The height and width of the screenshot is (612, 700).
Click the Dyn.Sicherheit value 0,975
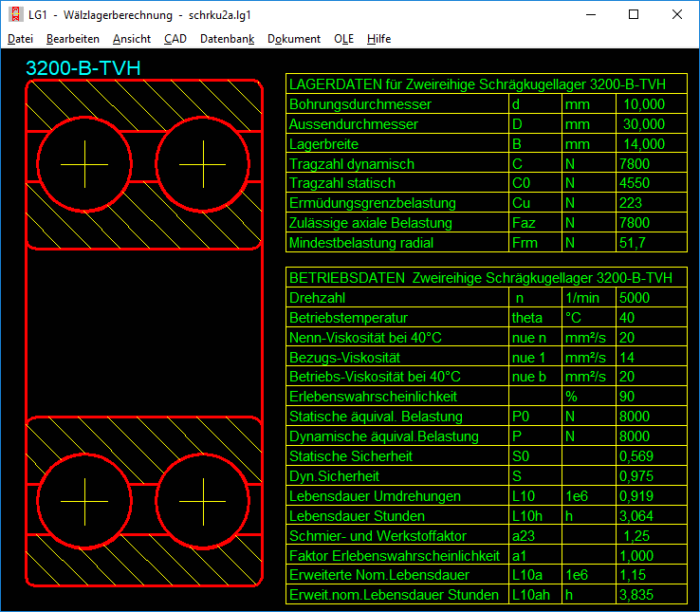pyautogui.click(x=636, y=476)
